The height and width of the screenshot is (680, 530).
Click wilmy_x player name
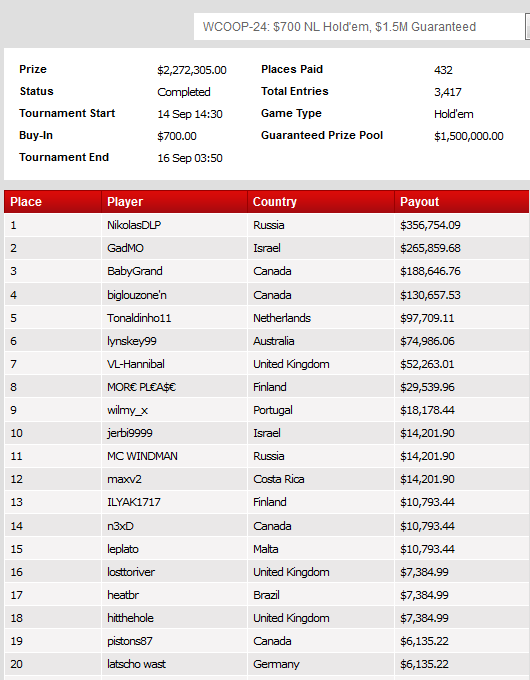(x=128, y=410)
